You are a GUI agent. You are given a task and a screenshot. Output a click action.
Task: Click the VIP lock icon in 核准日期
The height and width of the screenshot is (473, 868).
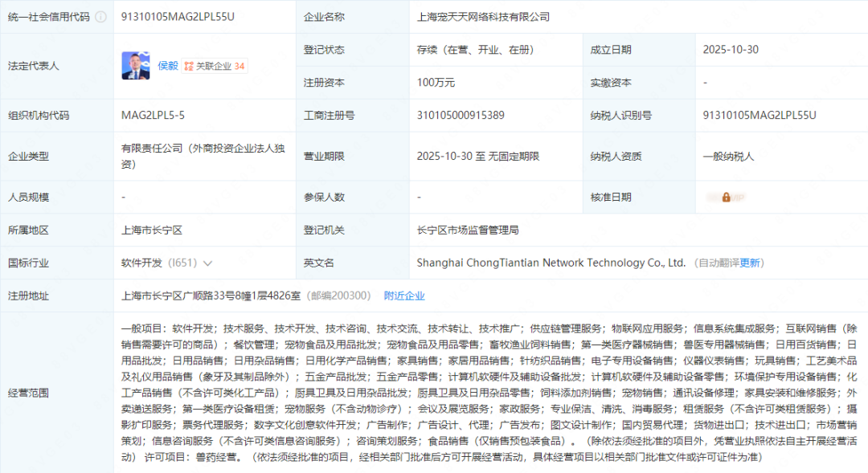726,197
